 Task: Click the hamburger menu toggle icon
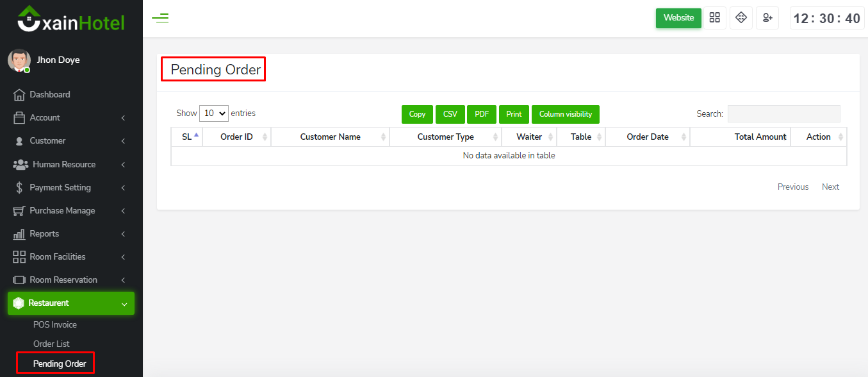tap(160, 18)
